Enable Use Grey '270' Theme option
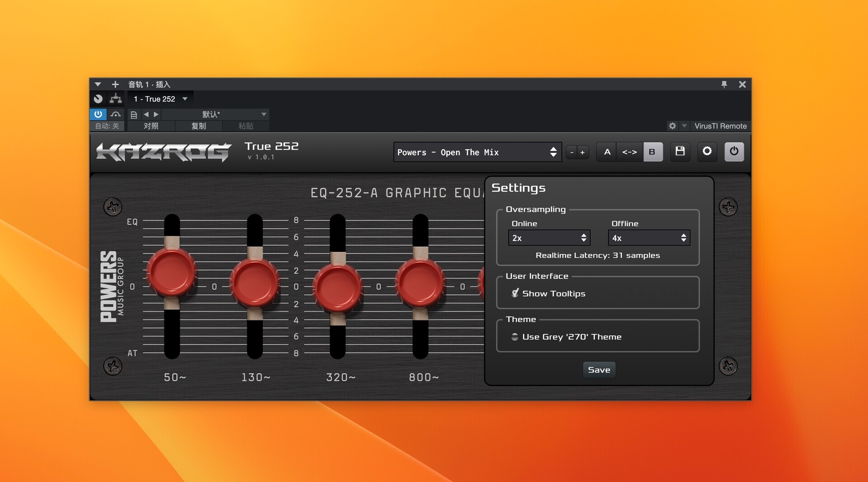Viewport: 868px width, 482px height. point(515,337)
